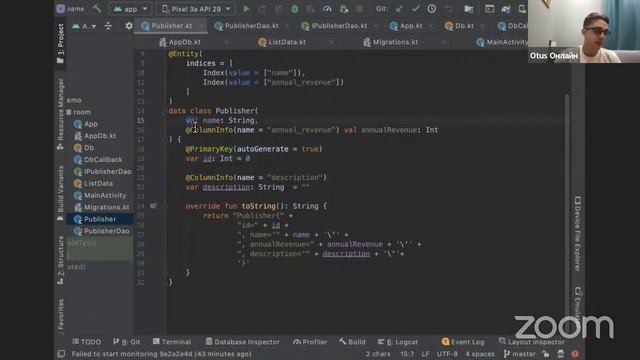Start debugging with the green bug icon
Viewport: 640px width, 360px height.
click(x=294, y=9)
